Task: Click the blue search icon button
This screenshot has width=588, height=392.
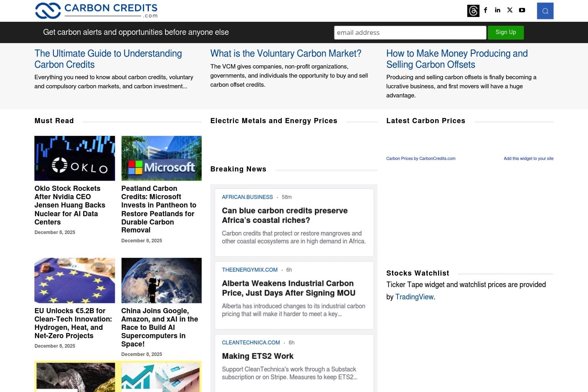Action: 545,11
